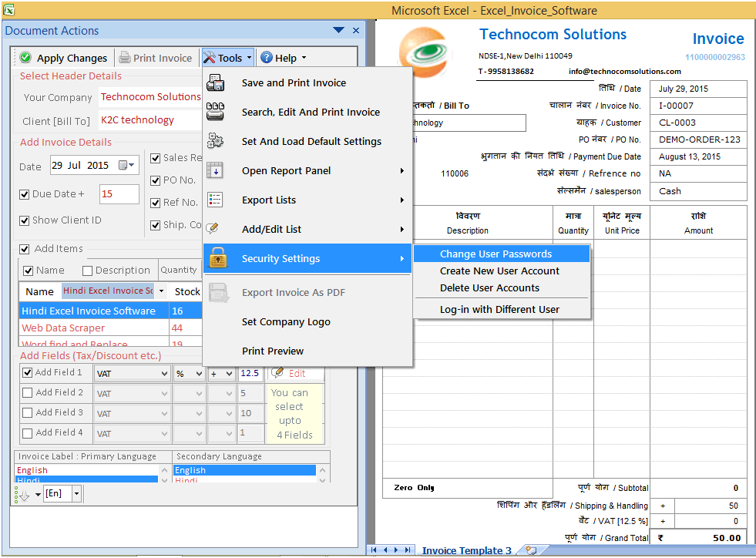This screenshot has height=558, width=756.
Task: Click the Tools wrench icon
Action: 210,57
